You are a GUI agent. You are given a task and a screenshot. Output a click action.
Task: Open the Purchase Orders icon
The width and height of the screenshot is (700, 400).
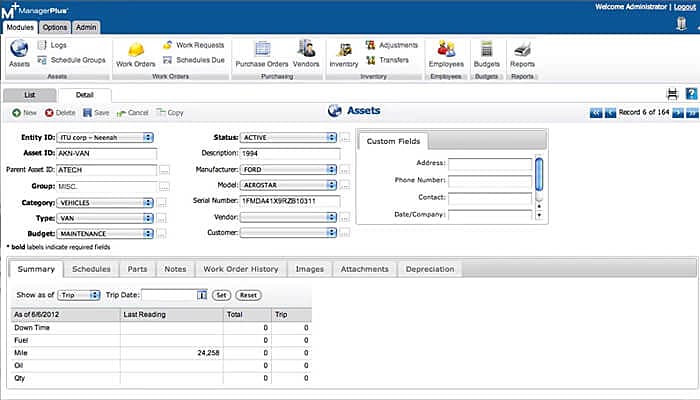[262, 49]
